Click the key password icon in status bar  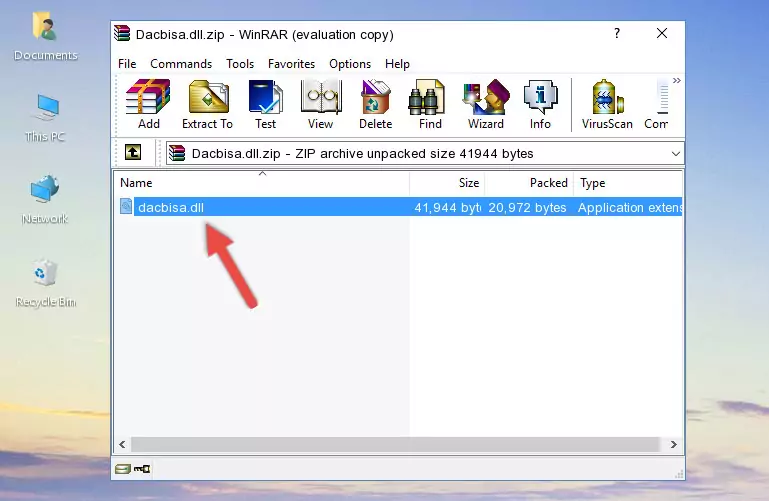[142, 469]
